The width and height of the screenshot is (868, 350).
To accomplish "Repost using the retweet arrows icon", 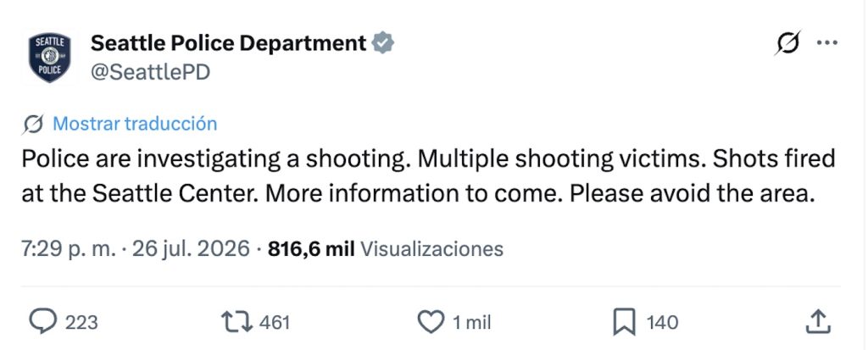I will point(237,322).
